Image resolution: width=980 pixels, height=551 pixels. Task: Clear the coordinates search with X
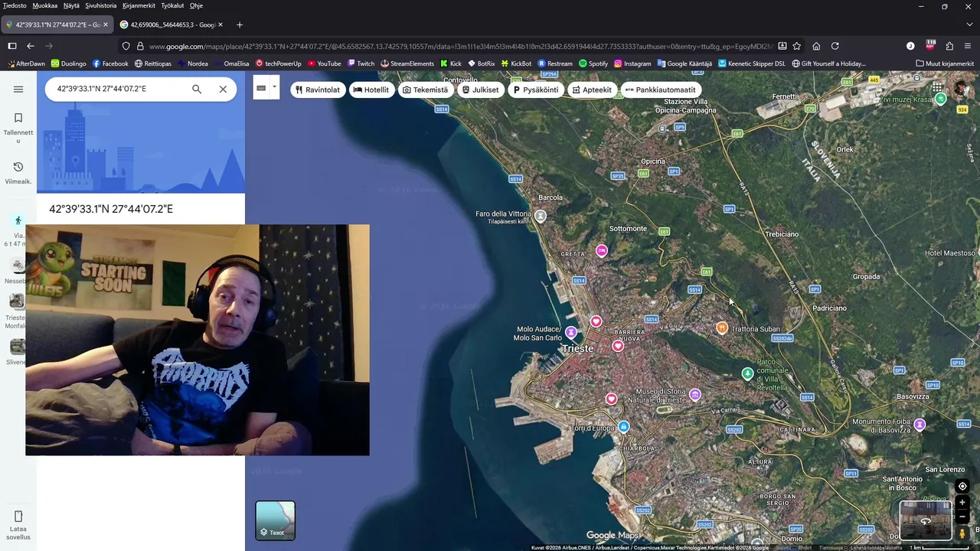click(223, 90)
